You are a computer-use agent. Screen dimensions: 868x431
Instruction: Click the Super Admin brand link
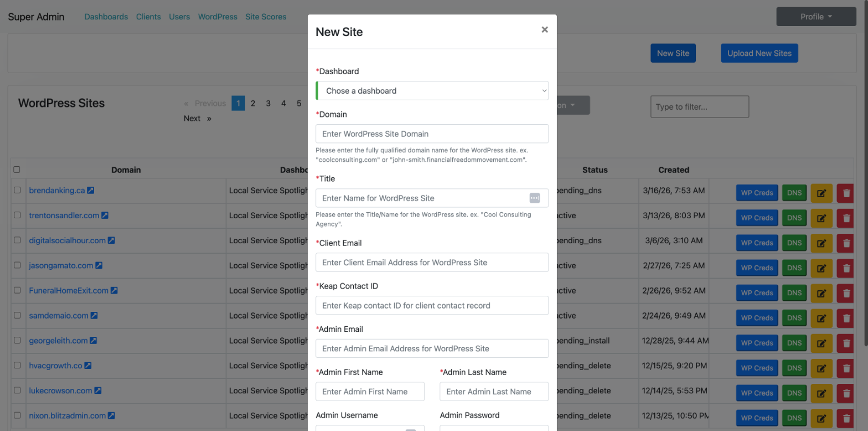[x=36, y=17]
